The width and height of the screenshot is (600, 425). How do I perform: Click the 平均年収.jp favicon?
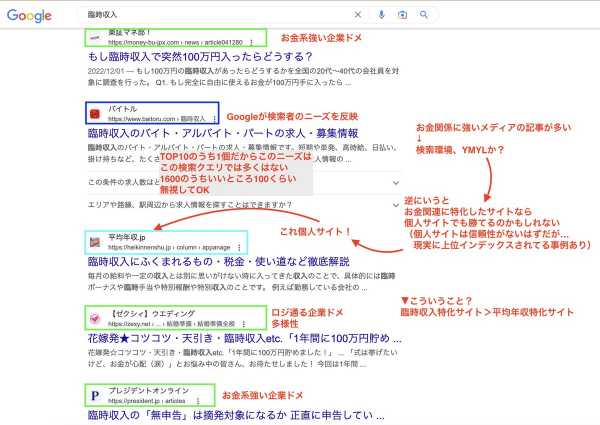click(95, 242)
